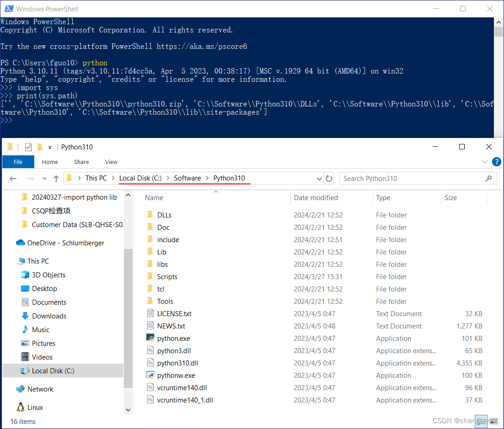Sort files by the Name column header
The image size is (504, 429).
(x=154, y=198)
